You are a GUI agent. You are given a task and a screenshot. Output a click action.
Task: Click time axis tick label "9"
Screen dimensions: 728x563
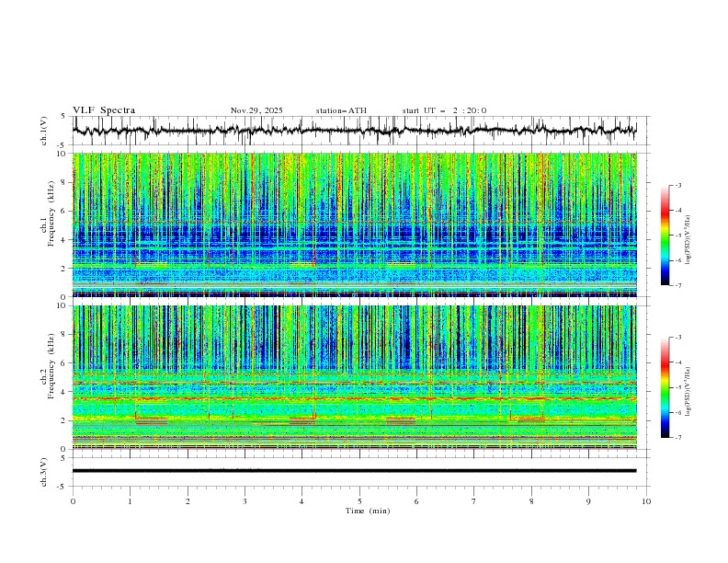click(x=588, y=501)
